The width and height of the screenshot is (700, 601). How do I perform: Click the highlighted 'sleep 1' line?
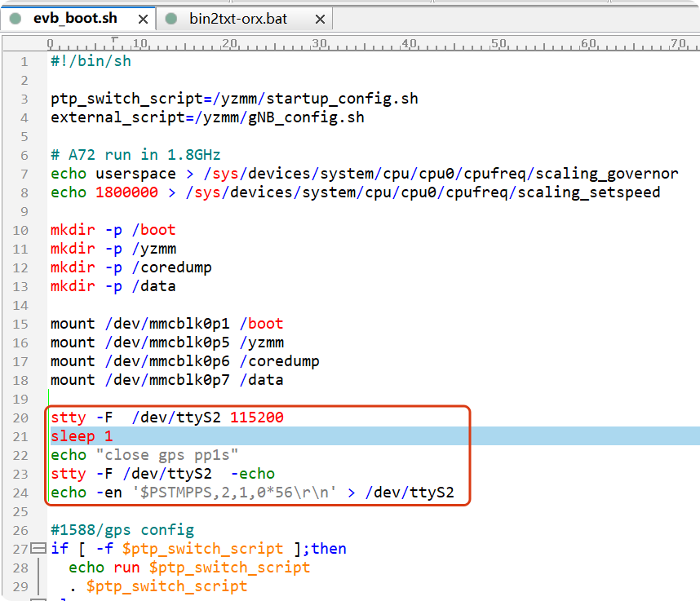[x=82, y=436]
